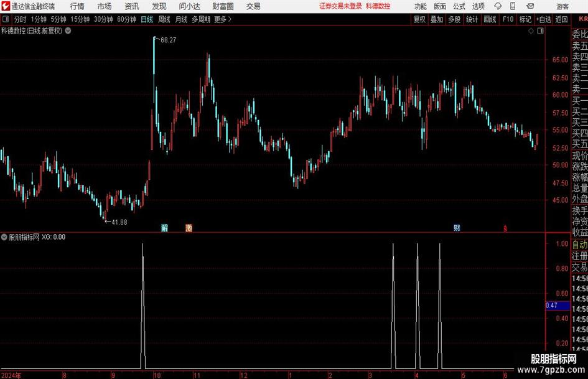Click the 自动 option in right panel
The height and width of the screenshot is (379, 588).
580,245
